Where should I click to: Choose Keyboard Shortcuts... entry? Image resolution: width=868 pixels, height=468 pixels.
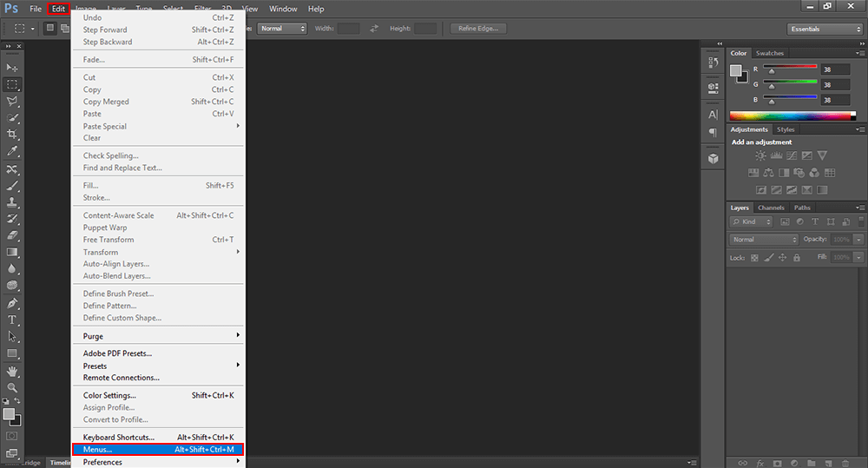158,437
